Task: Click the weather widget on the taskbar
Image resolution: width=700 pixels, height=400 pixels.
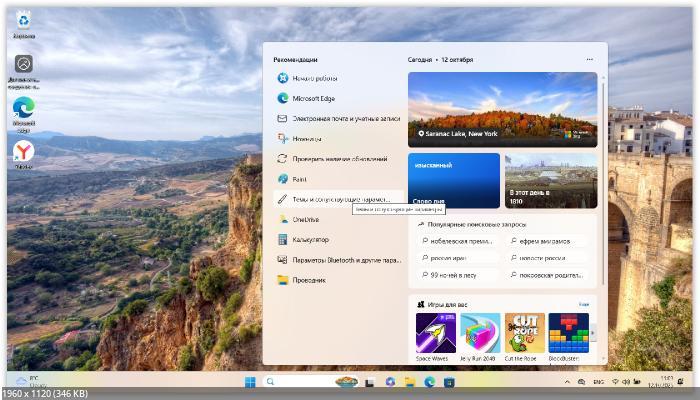Action: pos(28,382)
